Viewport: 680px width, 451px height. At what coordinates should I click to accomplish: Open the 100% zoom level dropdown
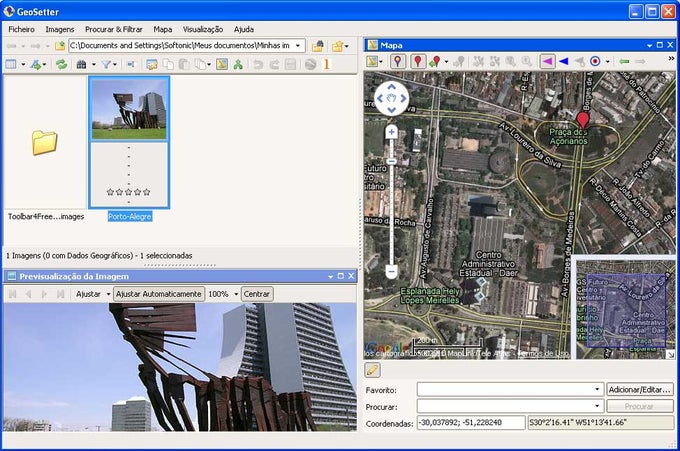point(235,294)
